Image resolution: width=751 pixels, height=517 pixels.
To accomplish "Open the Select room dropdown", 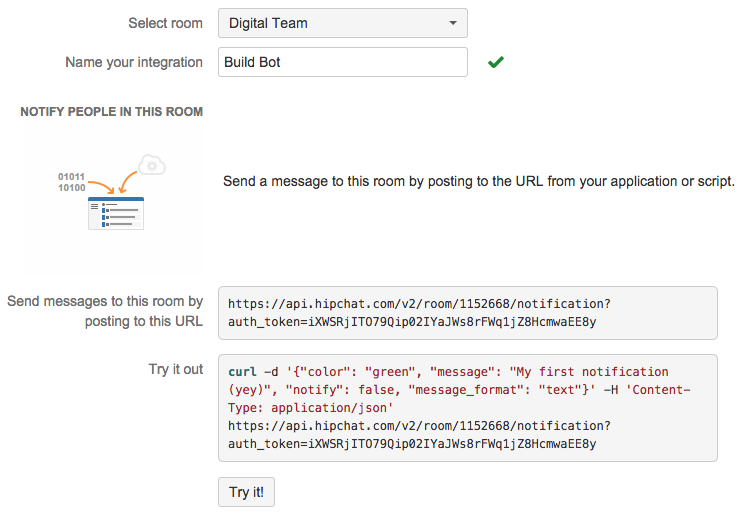I will click(x=343, y=23).
